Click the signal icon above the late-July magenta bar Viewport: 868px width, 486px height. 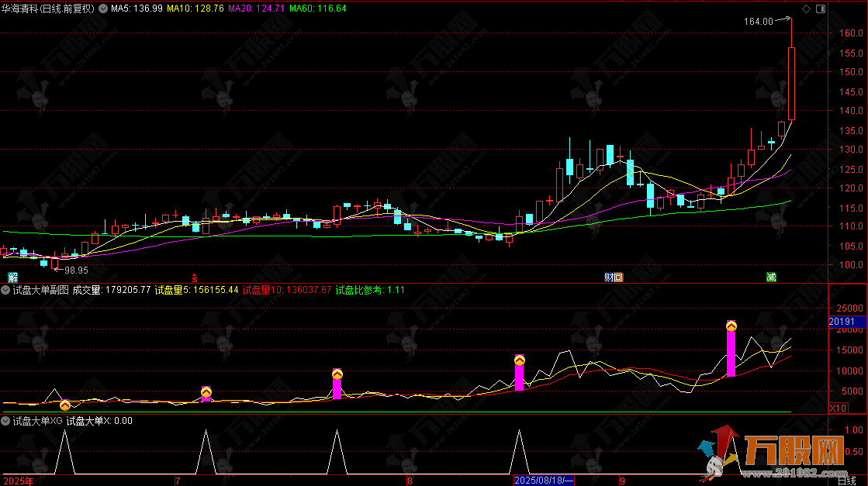coord(337,374)
